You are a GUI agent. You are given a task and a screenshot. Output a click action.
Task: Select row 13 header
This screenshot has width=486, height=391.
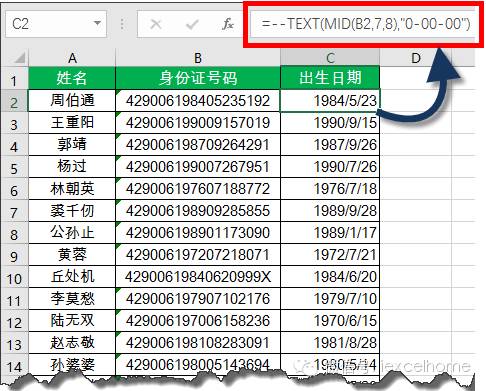14,343
